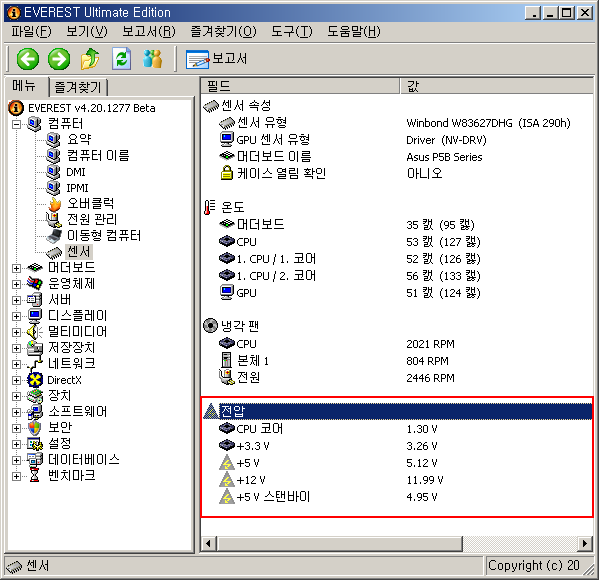
Task: Select 요약 in the tree
Action: coord(79,139)
